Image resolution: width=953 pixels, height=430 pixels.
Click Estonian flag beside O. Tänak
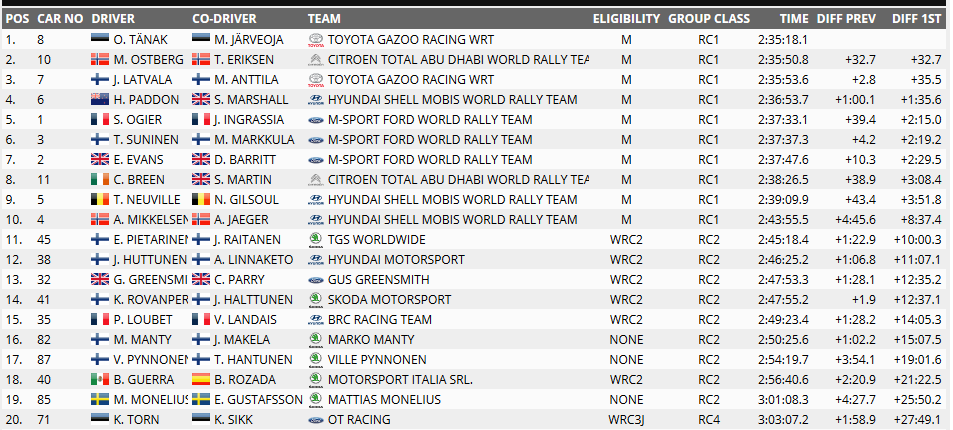coord(99,40)
